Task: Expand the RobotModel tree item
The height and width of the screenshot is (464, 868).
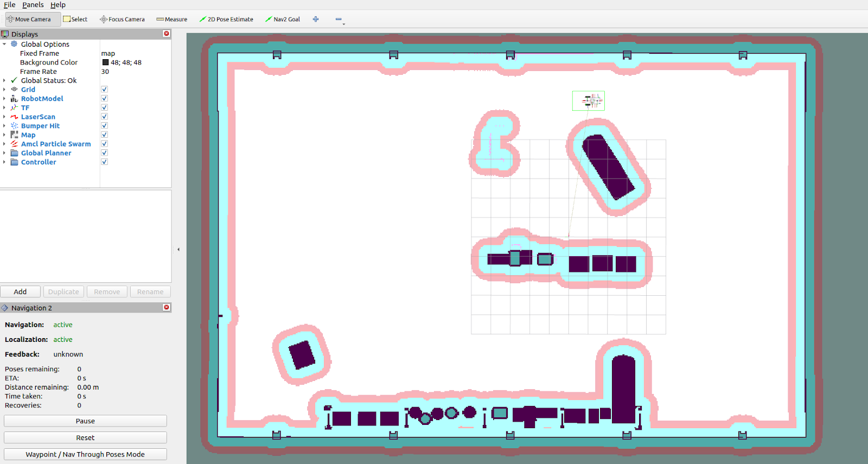Action: pyautogui.click(x=4, y=99)
